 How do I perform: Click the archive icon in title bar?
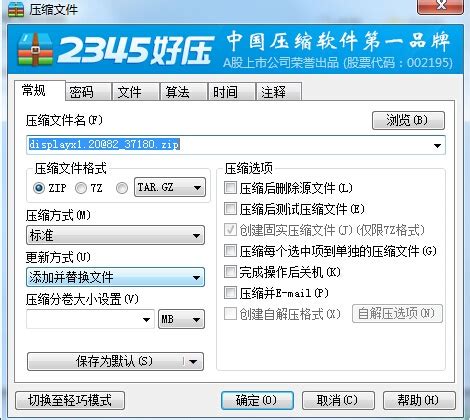pyautogui.click(x=15, y=9)
